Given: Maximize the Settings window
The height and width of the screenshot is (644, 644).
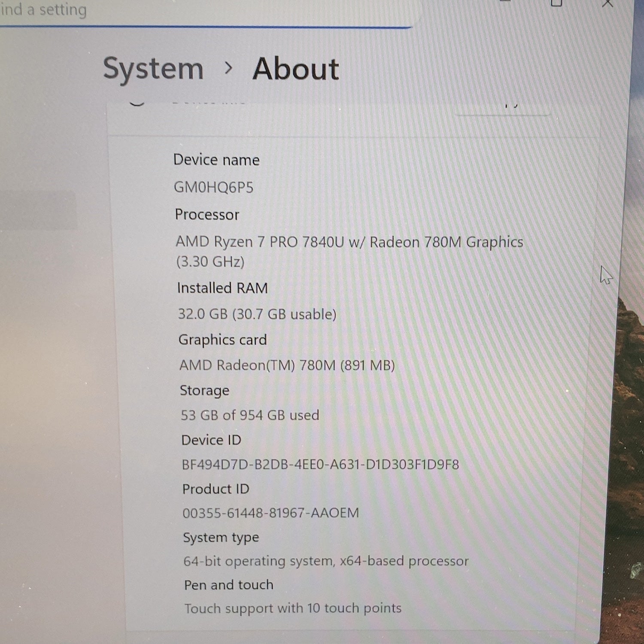Looking at the screenshot, I should [556, 3].
